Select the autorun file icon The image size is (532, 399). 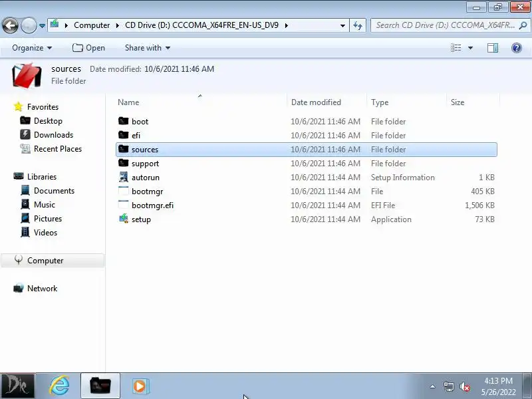coord(124,177)
